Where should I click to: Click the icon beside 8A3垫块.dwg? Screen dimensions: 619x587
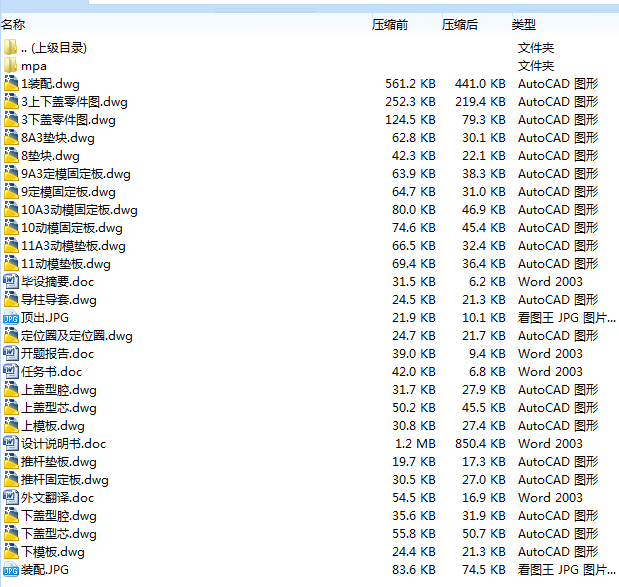[11, 137]
